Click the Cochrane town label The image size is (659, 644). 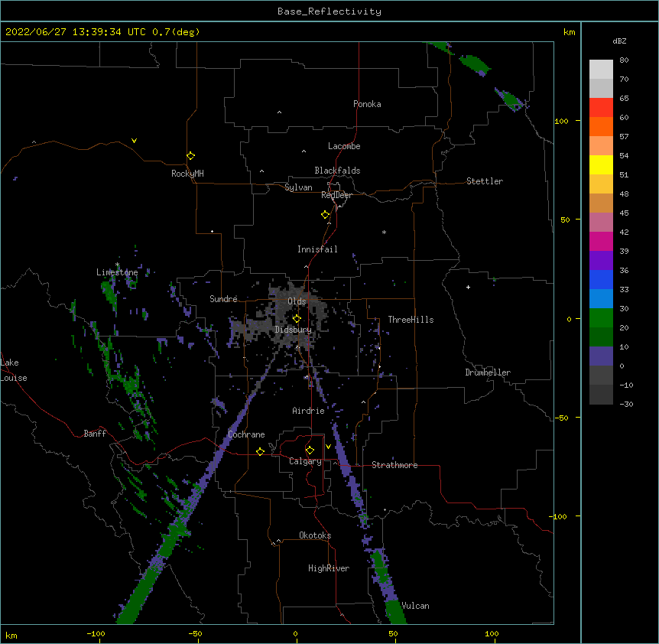(x=246, y=434)
